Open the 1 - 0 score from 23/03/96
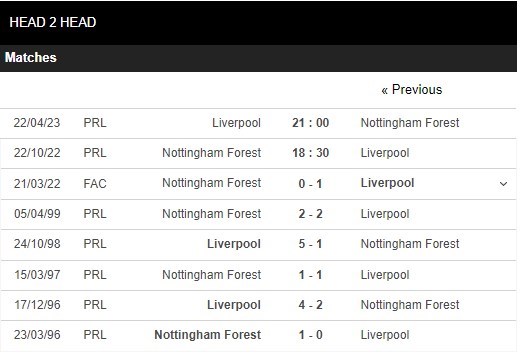 coord(310,335)
